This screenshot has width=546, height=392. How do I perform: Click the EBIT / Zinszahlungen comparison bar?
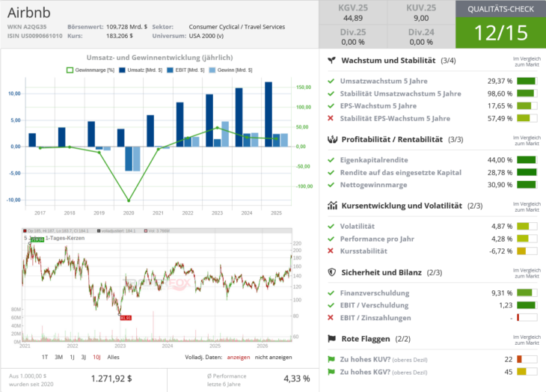pyautogui.click(x=527, y=318)
